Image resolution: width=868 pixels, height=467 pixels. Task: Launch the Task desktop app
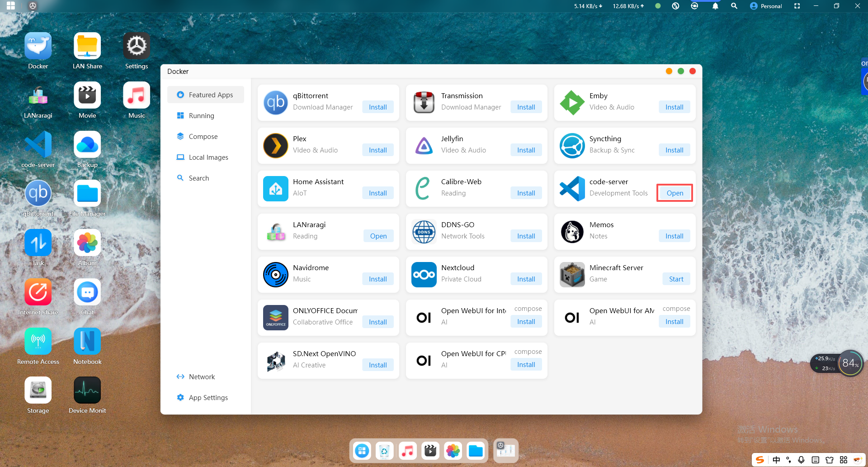pos(38,243)
